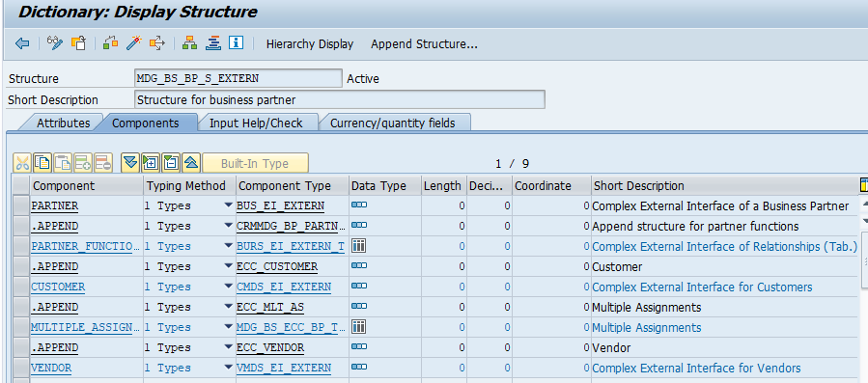
Task: Click the Expand Include plus icon
Action: coord(151,163)
